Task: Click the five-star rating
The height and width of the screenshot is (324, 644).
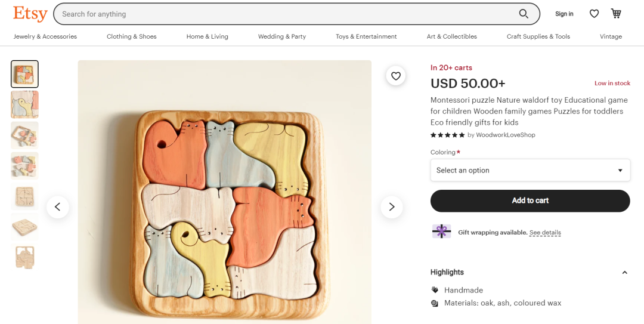Action: pos(447,135)
